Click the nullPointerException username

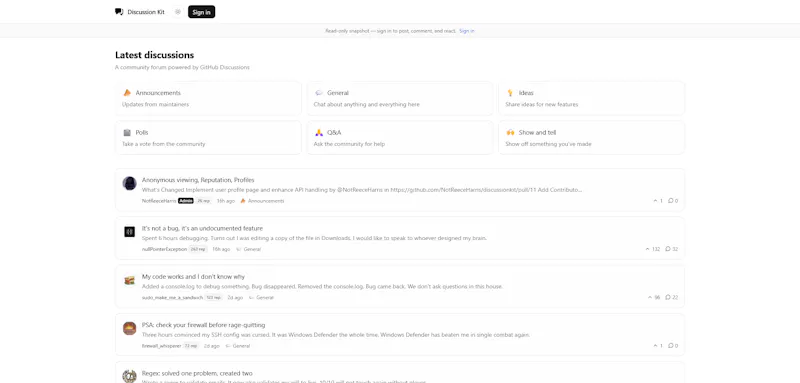[164, 249]
